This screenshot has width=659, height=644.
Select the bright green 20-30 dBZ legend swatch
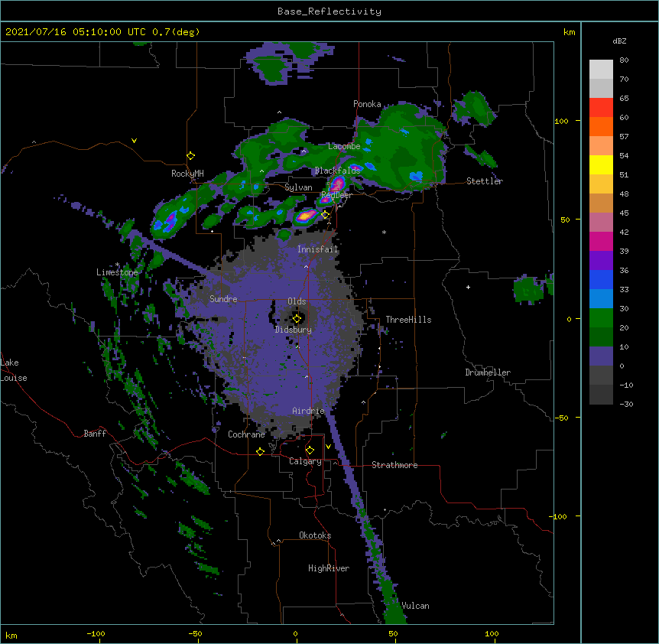pyautogui.click(x=601, y=318)
